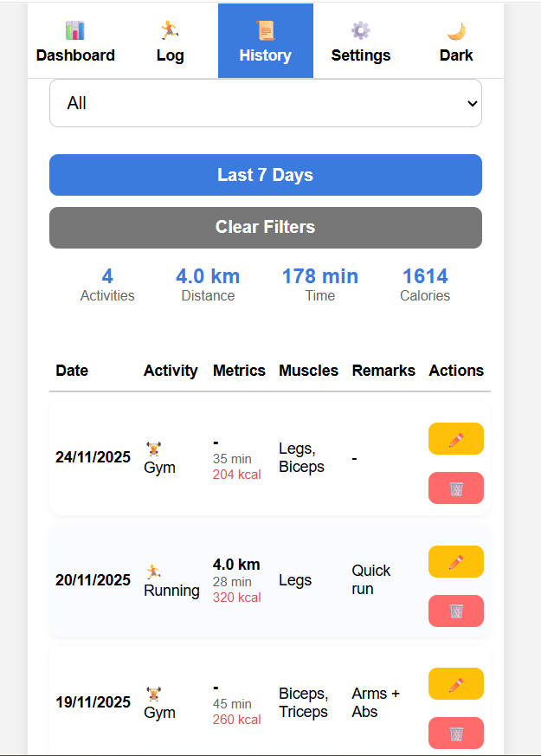Image resolution: width=541 pixels, height=756 pixels.
Task: Click the Clear Filters button
Action: pyautogui.click(x=265, y=228)
